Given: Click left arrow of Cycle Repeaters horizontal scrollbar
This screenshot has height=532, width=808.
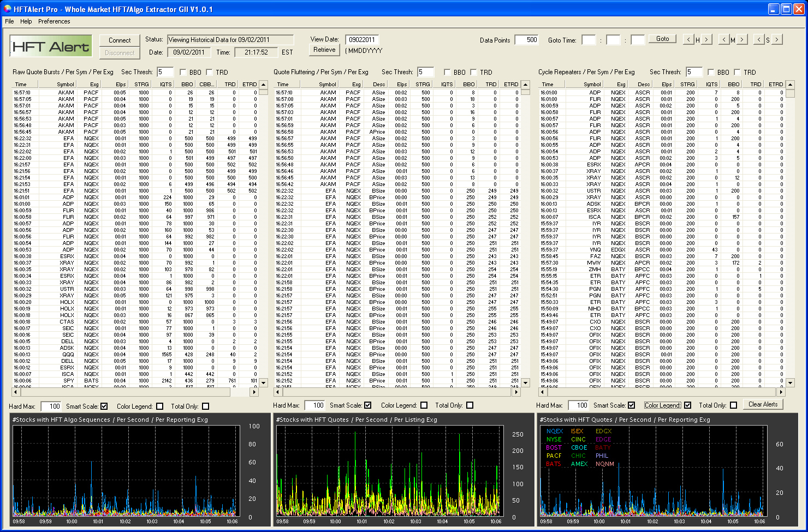Looking at the screenshot, I should [542, 392].
